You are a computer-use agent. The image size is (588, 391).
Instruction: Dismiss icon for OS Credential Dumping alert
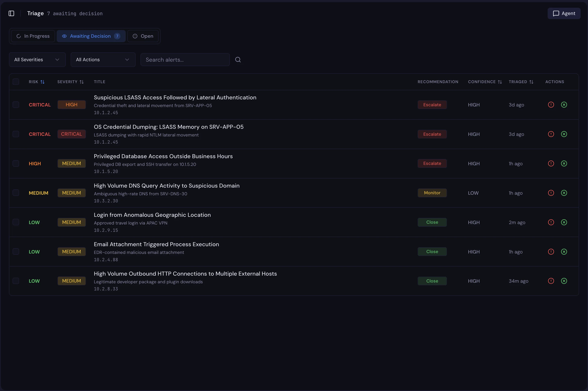(x=564, y=134)
